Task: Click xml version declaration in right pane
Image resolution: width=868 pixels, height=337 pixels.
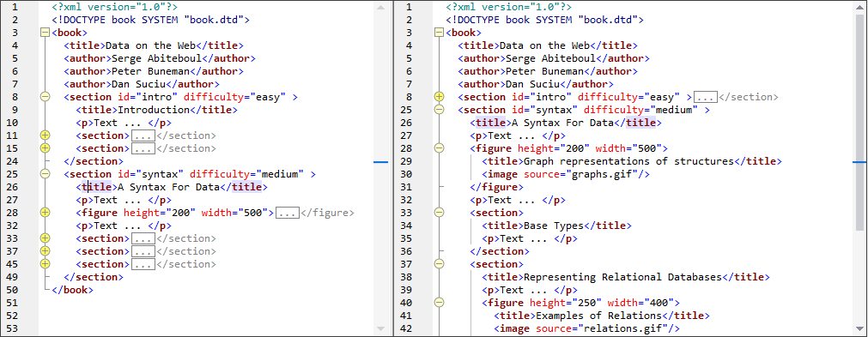Action: pos(509,7)
